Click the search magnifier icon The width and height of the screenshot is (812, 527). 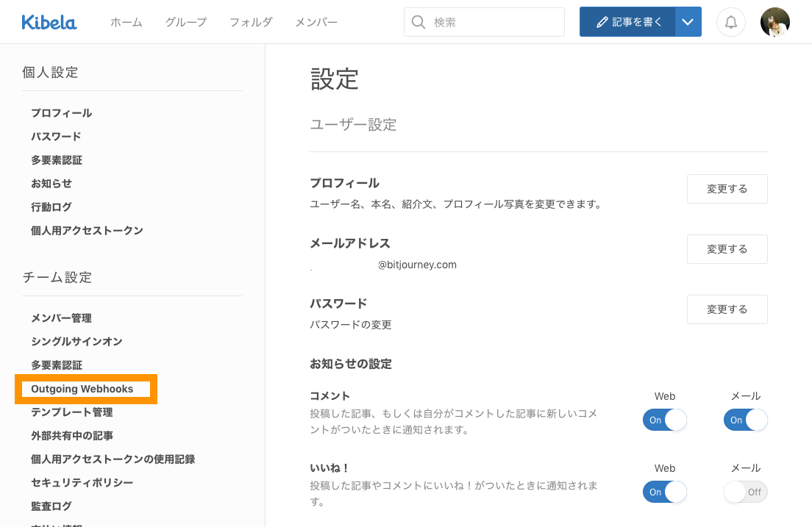pyautogui.click(x=419, y=22)
